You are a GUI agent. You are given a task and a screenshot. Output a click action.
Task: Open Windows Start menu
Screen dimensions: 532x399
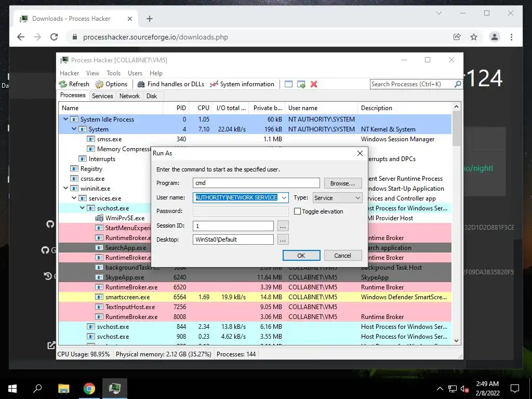pos(12,389)
